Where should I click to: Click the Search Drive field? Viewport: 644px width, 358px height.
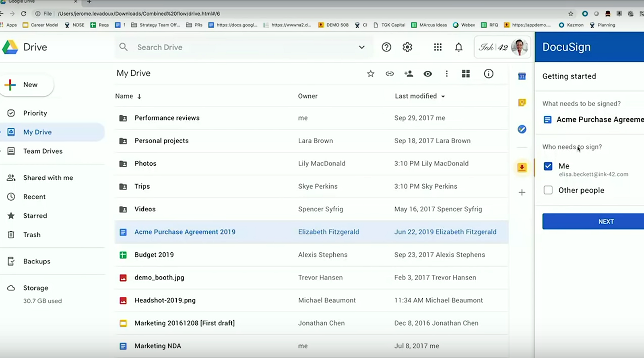pyautogui.click(x=244, y=47)
